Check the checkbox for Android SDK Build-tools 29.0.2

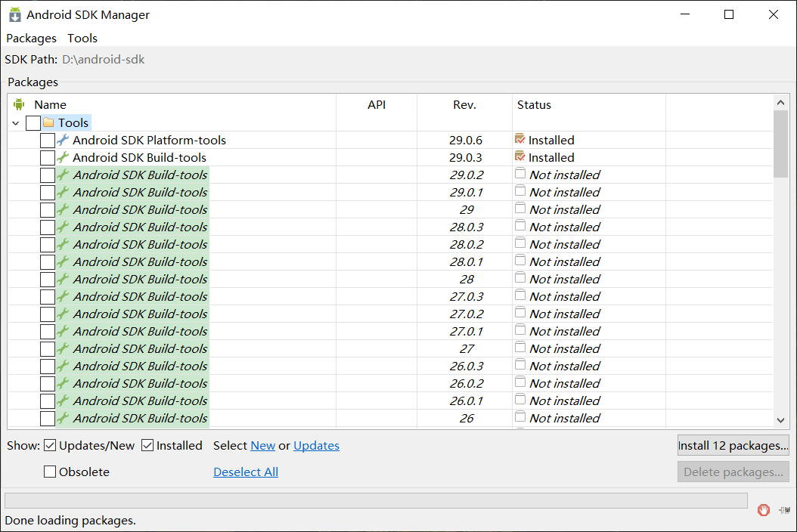49,175
